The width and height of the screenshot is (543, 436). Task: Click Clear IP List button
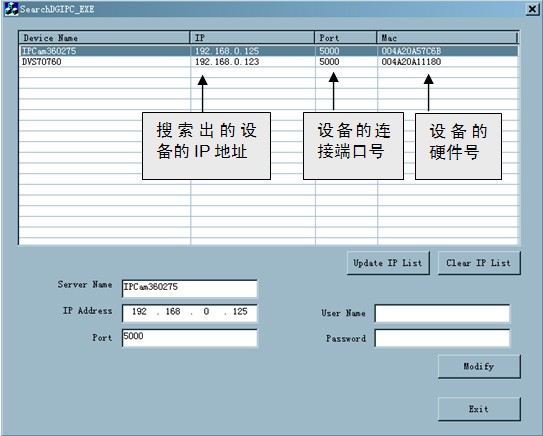point(479,263)
